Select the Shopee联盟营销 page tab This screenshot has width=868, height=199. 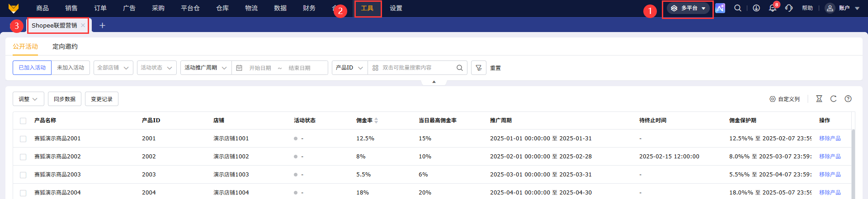tap(54, 25)
